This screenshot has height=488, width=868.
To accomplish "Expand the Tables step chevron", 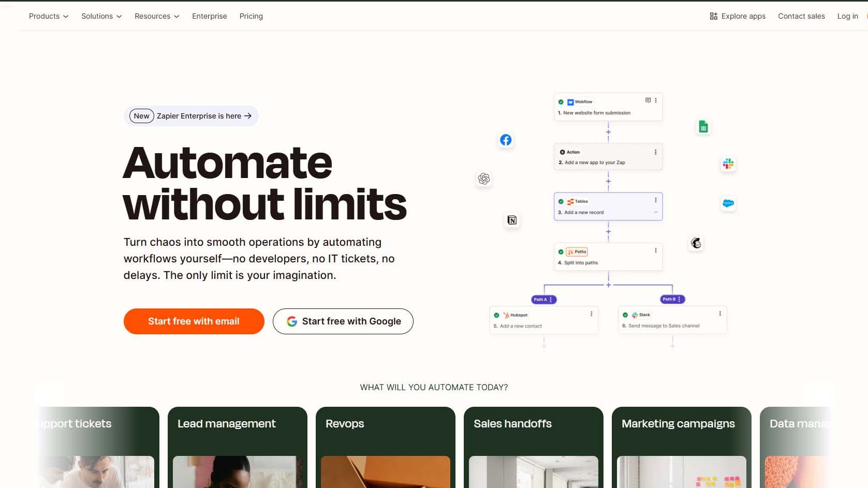I will pyautogui.click(x=656, y=212).
